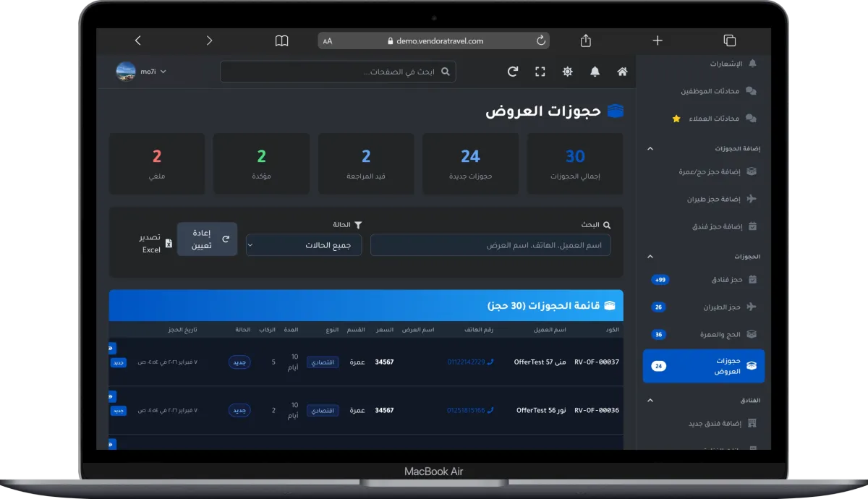
Task: Click the 2 مؤكدة stat card
Action: tap(261, 163)
